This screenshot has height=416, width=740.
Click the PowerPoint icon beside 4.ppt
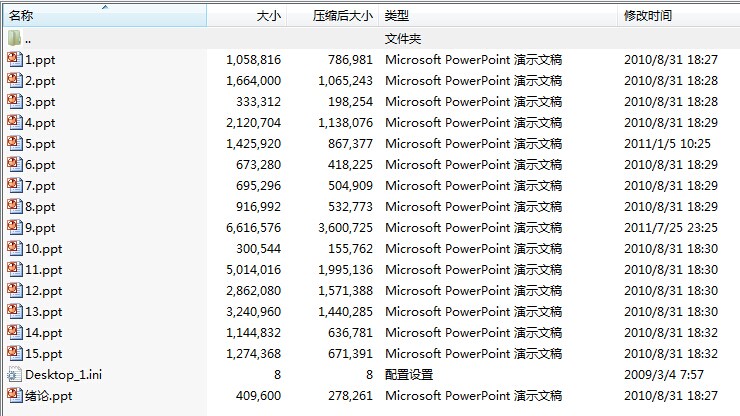coord(15,122)
